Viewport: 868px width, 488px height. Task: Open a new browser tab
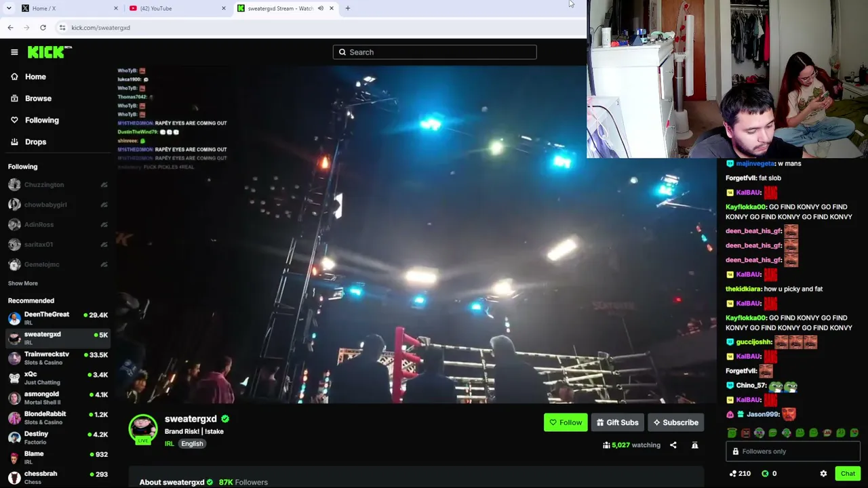(348, 8)
